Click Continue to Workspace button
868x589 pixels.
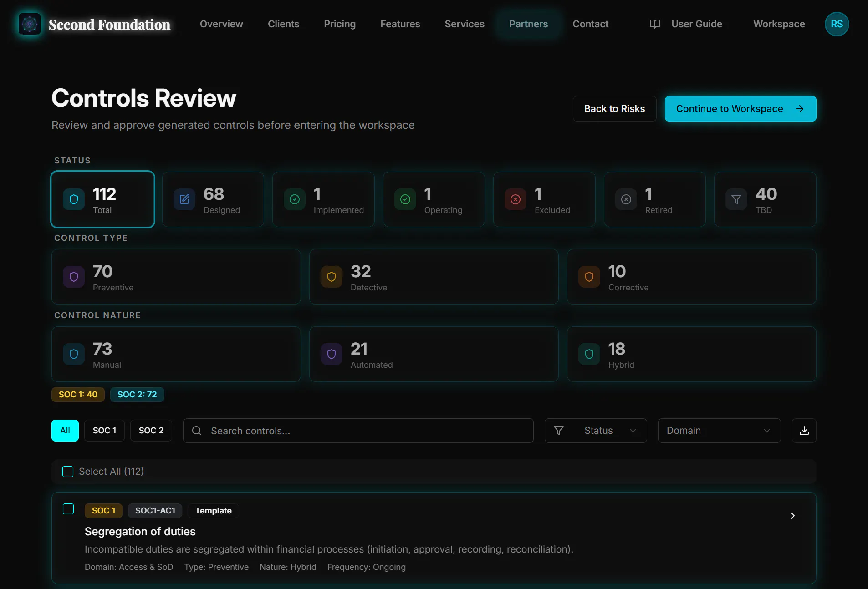[740, 109]
